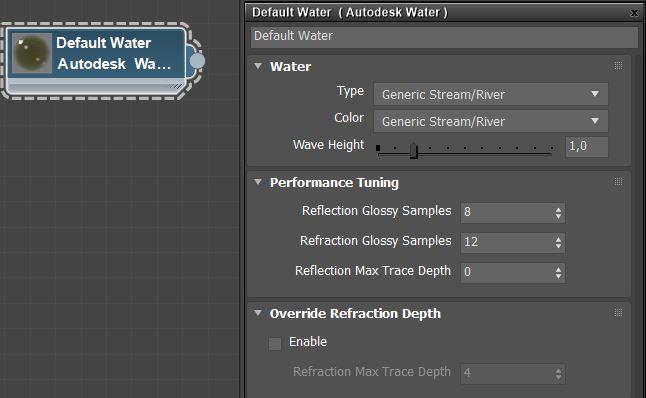Image resolution: width=646 pixels, height=398 pixels.
Task: Click the Refraction Glossy Samples label
Action: coord(376,241)
